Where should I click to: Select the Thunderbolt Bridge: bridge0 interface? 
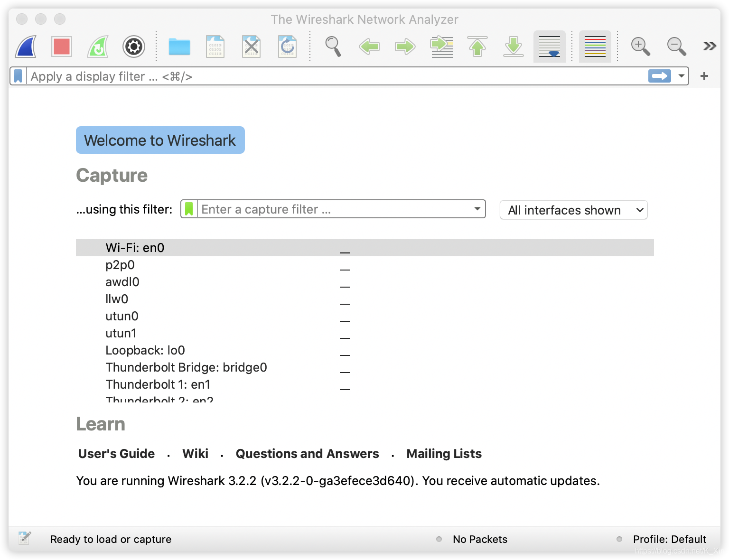click(365, 367)
